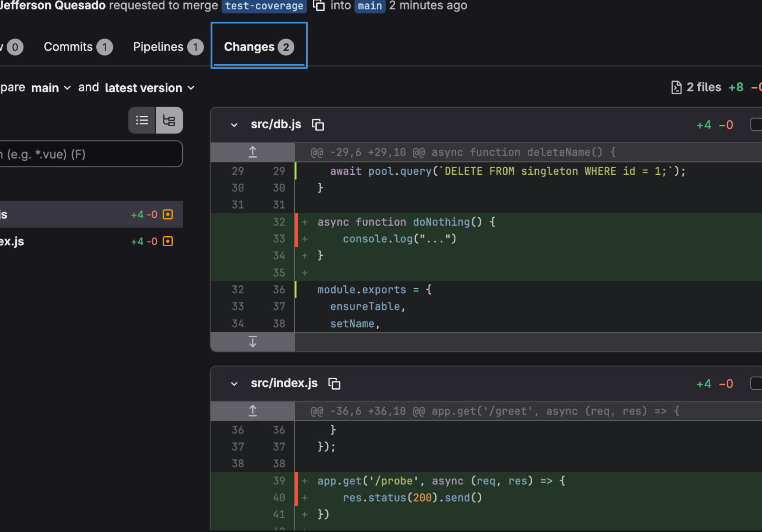Expand lines above in src/index.js diff
The height and width of the screenshot is (532, 762).
click(x=252, y=411)
